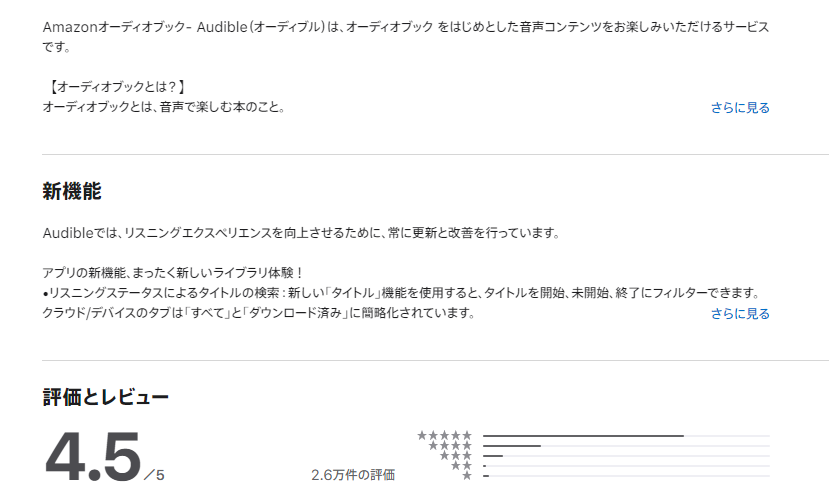Select the five-star rating distribution bar
This screenshot has width=829, height=499.
(x=626, y=436)
